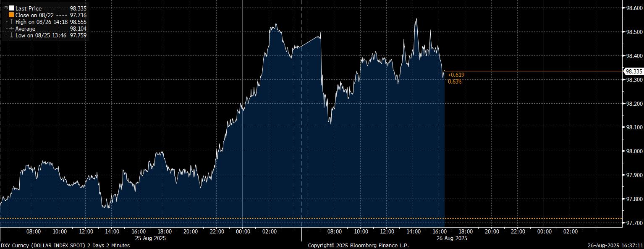Click the 0.63% percent change label
This screenshot has height=249, width=644.
coord(455,81)
